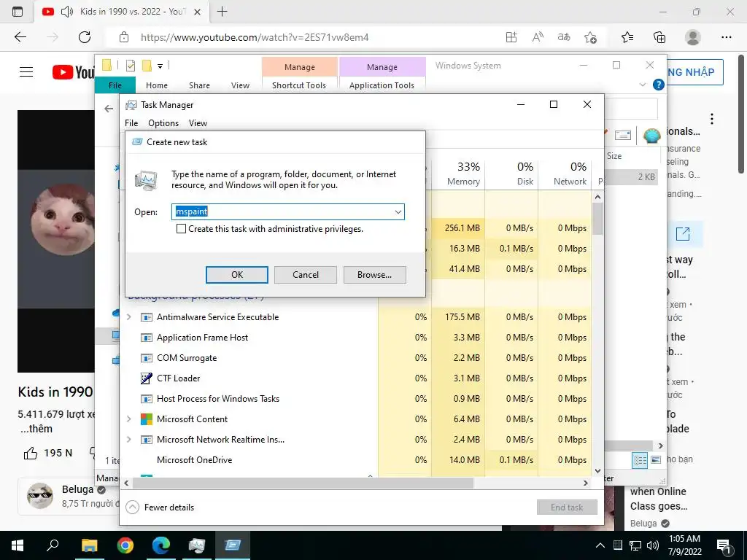Open Task Manager View menu

(198, 122)
